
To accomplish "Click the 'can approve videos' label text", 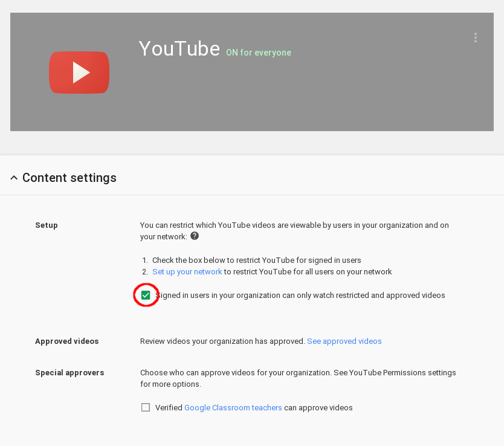I will 318,408.
